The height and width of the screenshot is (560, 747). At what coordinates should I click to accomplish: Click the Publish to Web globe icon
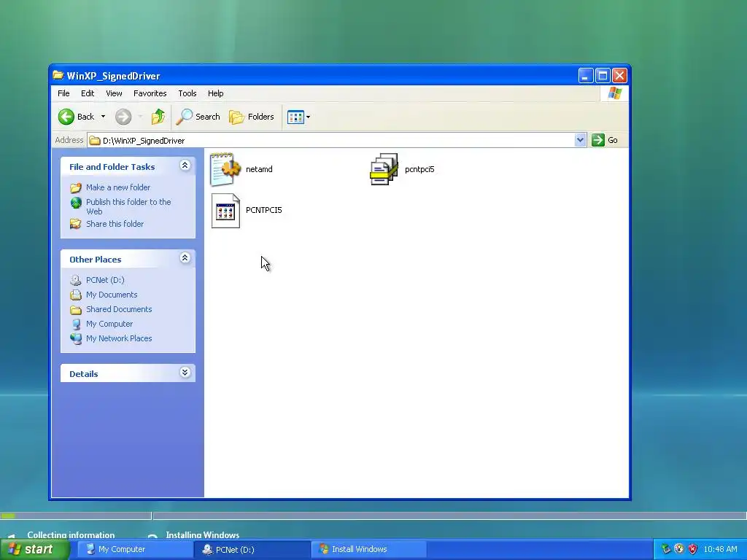[x=76, y=203]
